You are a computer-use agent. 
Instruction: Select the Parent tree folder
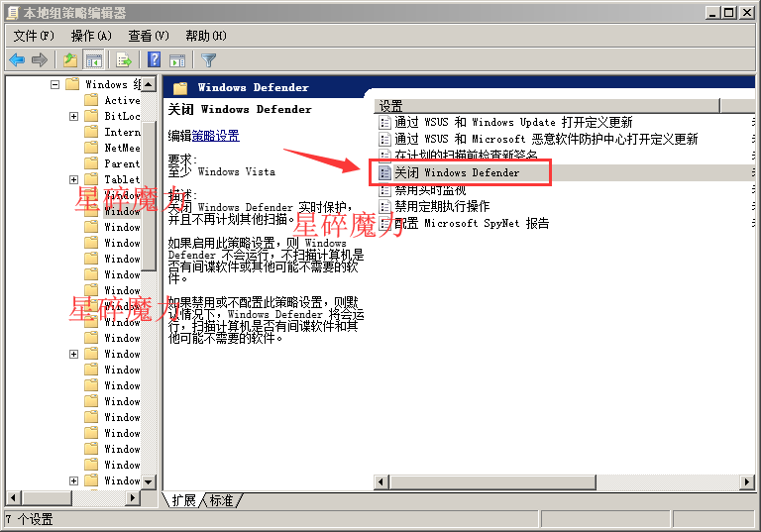pyautogui.click(x=122, y=163)
